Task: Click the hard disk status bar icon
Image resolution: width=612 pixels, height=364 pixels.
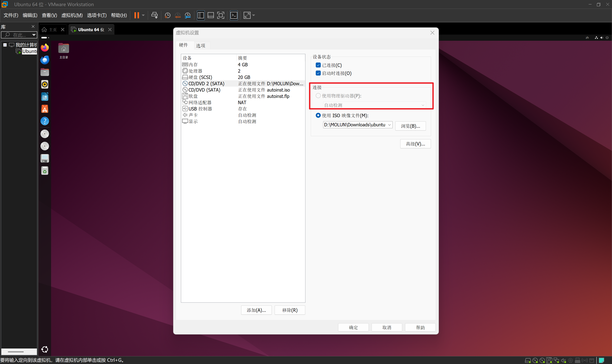Action: [x=528, y=360]
